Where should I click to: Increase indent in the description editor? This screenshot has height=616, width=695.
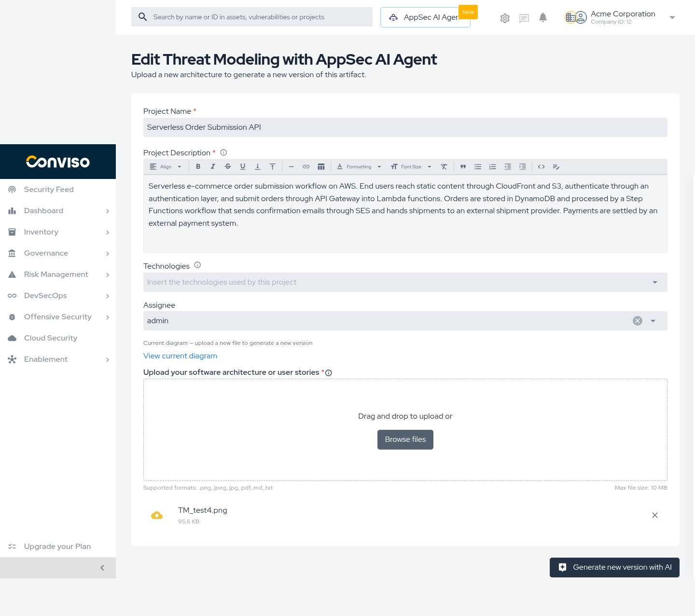(522, 167)
